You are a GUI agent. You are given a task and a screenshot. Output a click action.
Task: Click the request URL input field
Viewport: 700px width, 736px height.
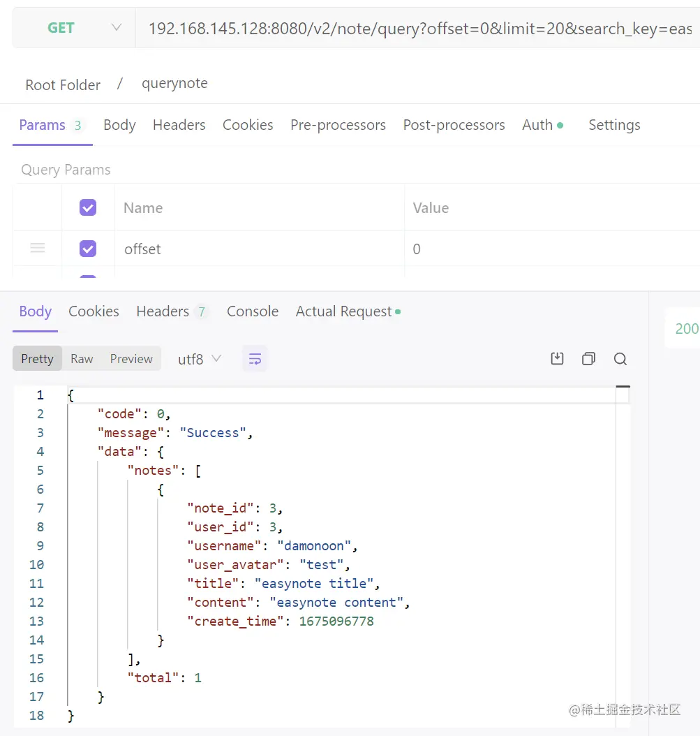[417, 28]
